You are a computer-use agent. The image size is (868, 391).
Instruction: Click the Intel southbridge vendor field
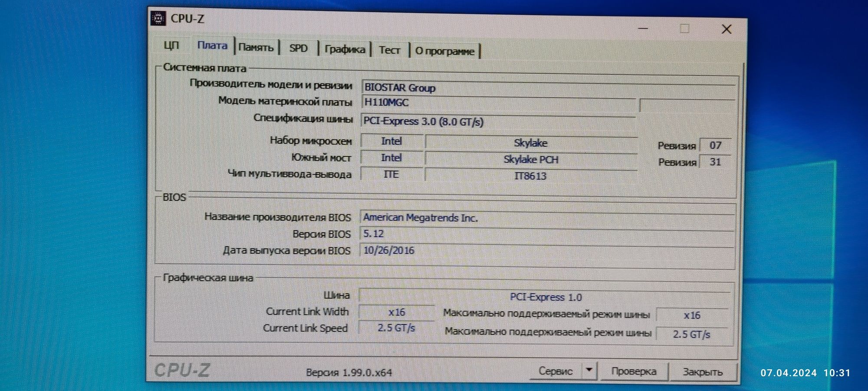pos(391,158)
